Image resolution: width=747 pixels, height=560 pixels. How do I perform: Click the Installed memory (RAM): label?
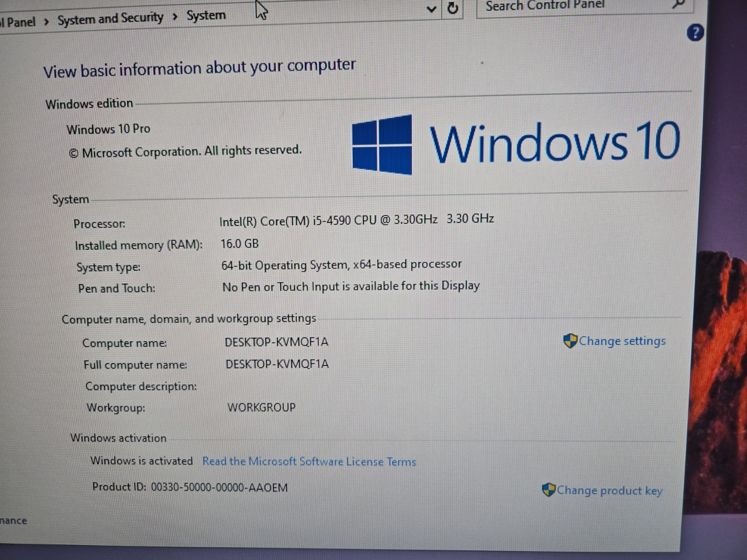[139, 245]
